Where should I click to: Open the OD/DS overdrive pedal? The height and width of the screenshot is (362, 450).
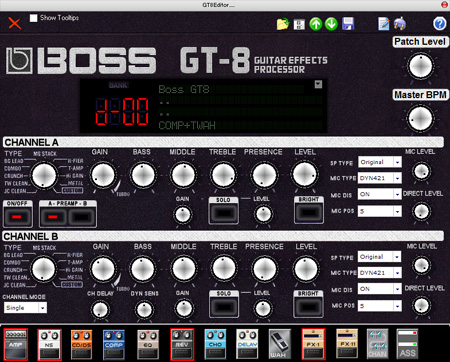[81, 344]
